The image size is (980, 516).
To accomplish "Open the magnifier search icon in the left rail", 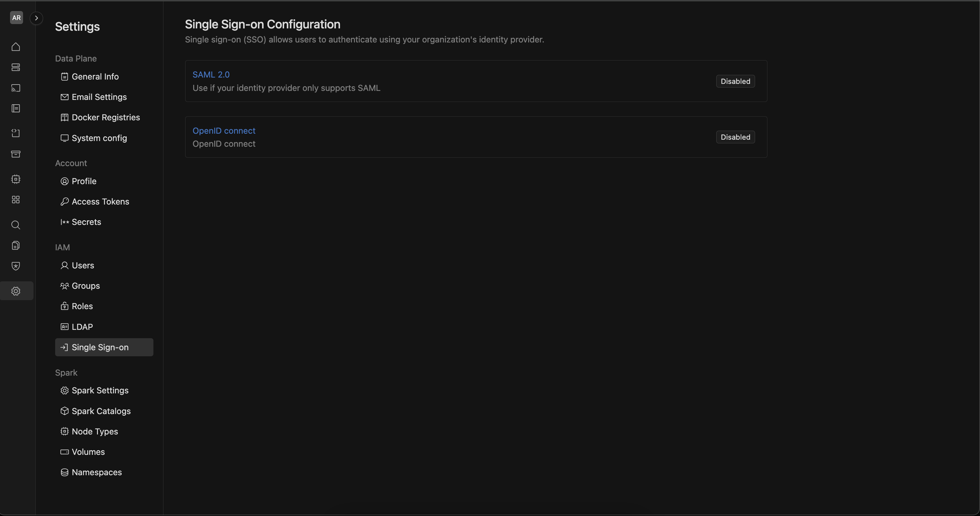I will point(16,225).
